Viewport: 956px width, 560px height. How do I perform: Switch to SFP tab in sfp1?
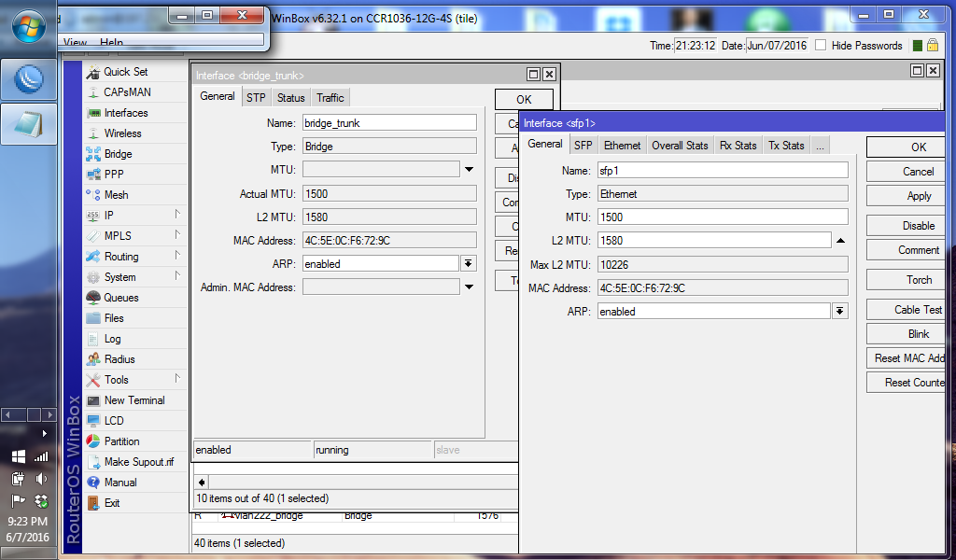tap(583, 146)
